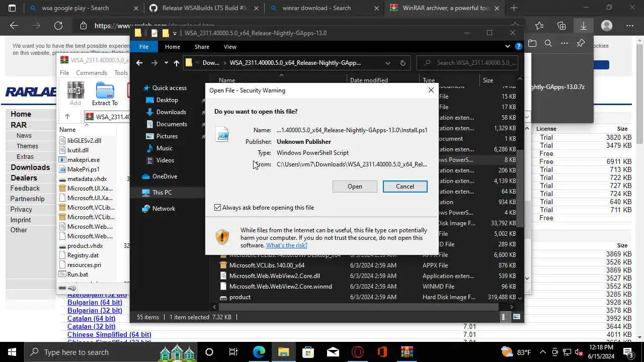Sort by the Date modified column
This screenshot has height=362, width=644.
[369, 80]
